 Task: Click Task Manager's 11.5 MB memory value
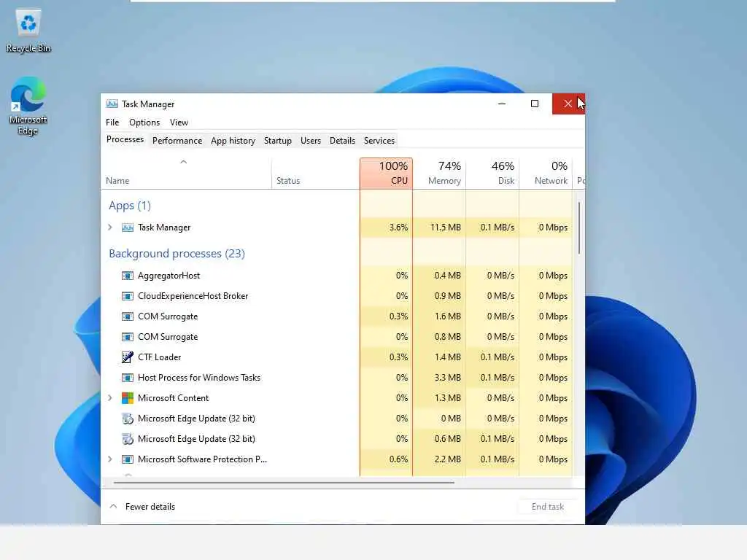446,227
